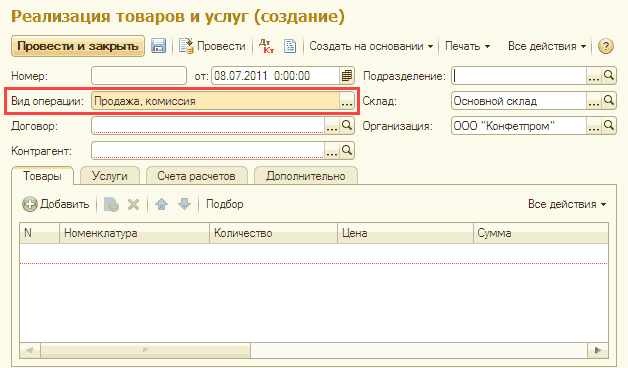Switch to the Услуги tab
The height and width of the screenshot is (368, 628).
click(x=109, y=176)
